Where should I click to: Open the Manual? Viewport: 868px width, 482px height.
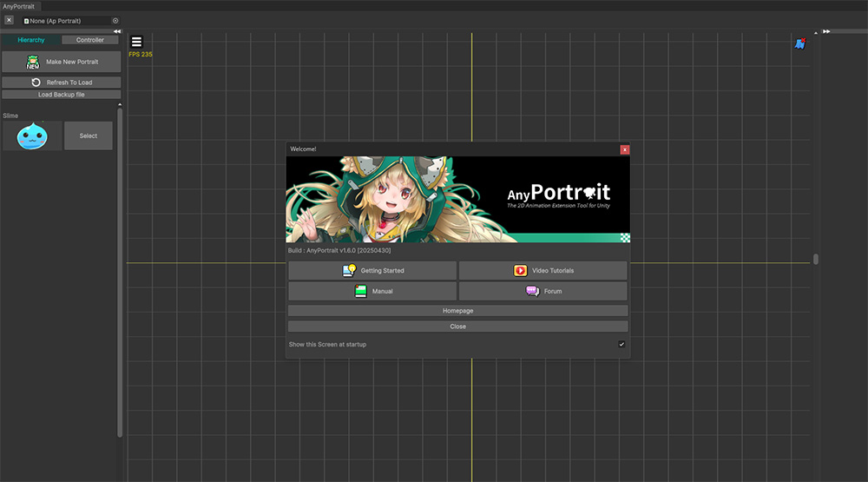[x=372, y=291]
